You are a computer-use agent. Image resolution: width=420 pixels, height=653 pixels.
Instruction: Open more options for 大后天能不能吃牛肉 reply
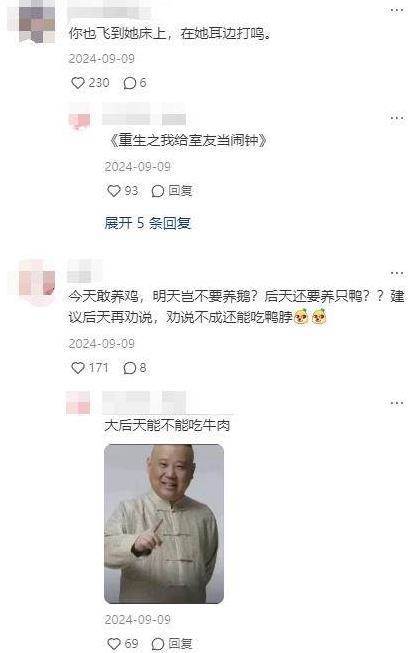(x=397, y=403)
